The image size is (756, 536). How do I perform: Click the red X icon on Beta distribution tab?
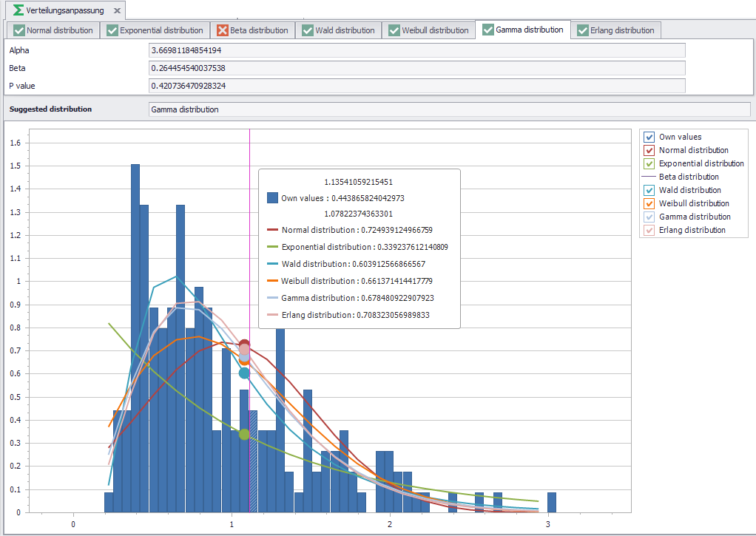(x=223, y=30)
